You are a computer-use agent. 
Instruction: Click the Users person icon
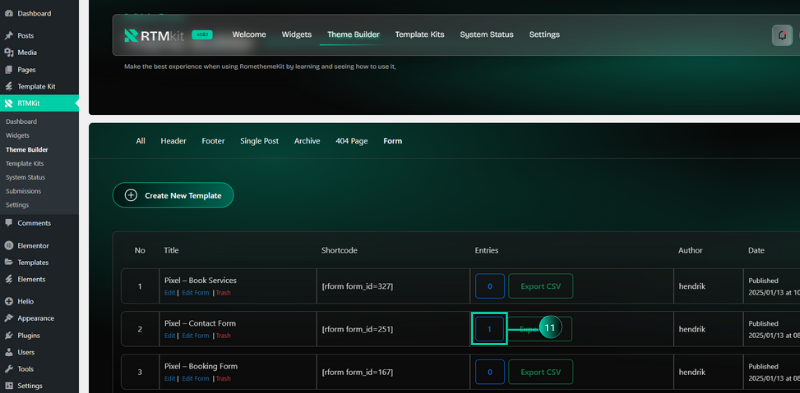coord(9,352)
